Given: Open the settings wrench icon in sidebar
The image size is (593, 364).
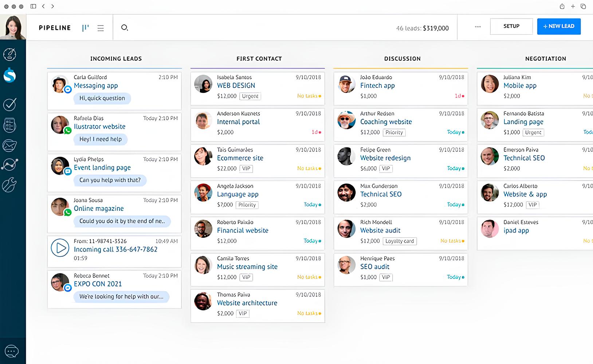Looking at the screenshot, I should coord(9,185).
